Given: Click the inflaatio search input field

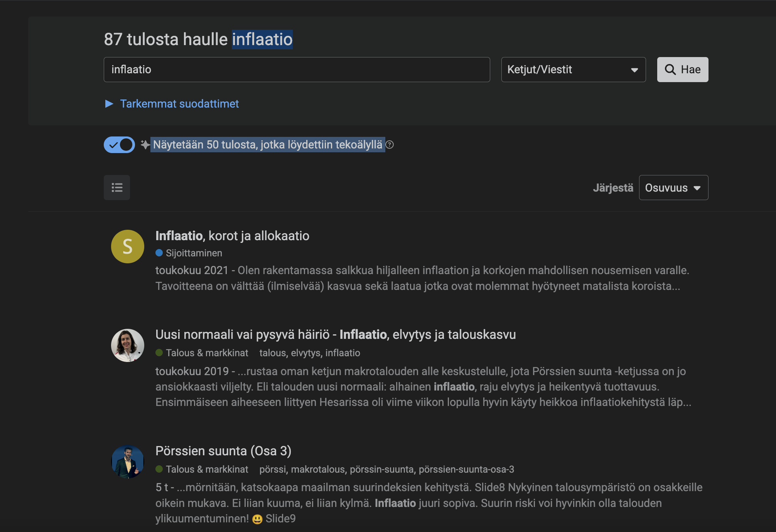Looking at the screenshot, I should point(297,69).
